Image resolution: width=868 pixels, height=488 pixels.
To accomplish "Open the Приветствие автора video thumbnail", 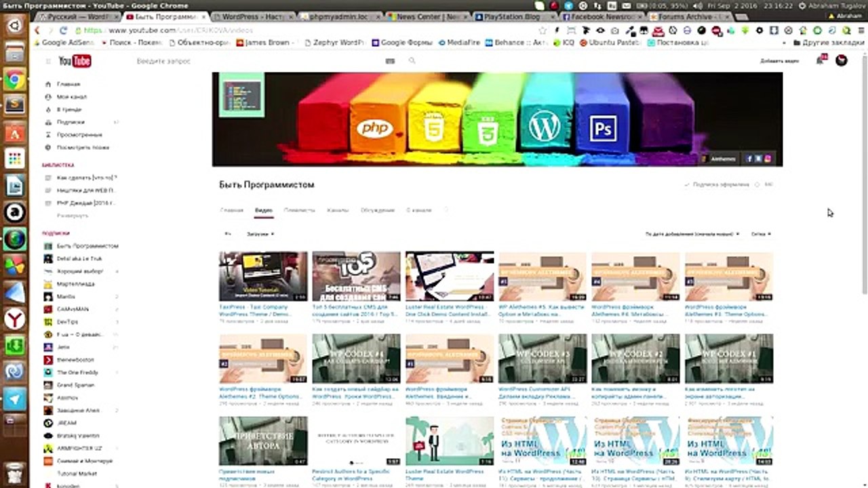I will (x=263, y=441).
